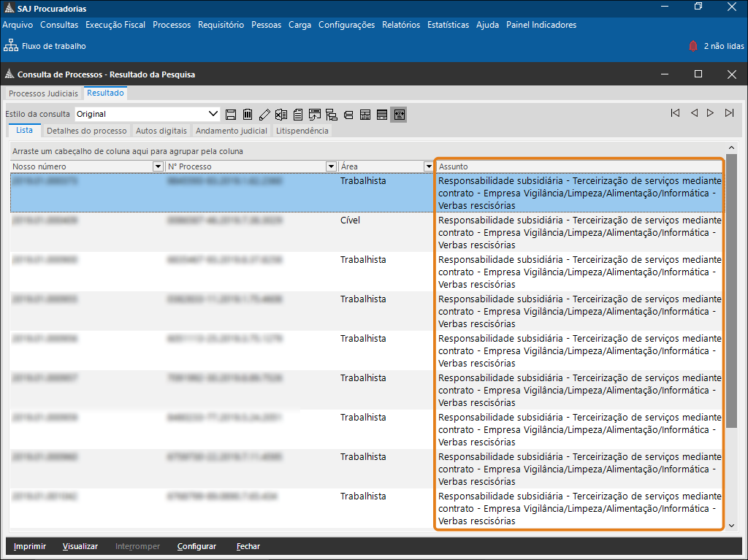Screen dimensions: 748x560
Task: Click the Imprimir button
Action: [x=30, y=546]
